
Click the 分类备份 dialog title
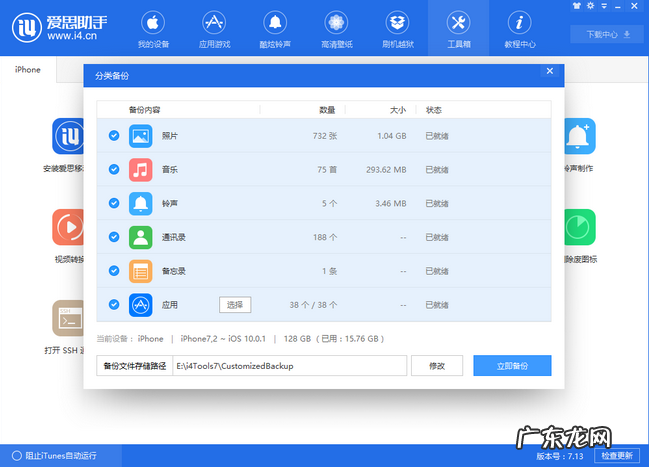point(112,76)
